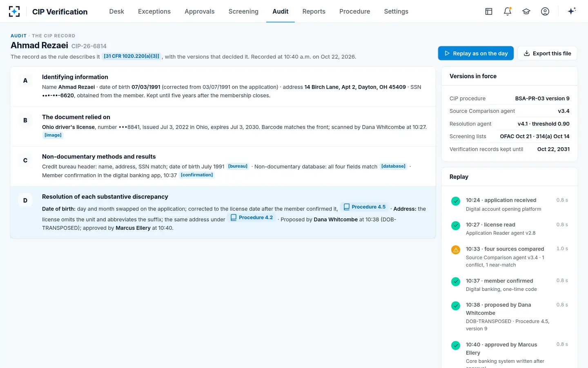Go to the Desk tab
This screenshot has width=588, height=368.
pos(116,11)
